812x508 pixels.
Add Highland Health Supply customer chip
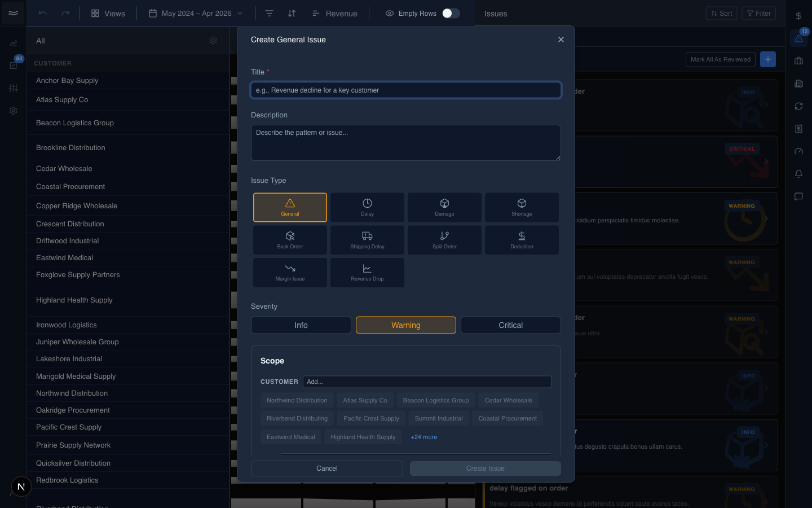pos(363,437)
